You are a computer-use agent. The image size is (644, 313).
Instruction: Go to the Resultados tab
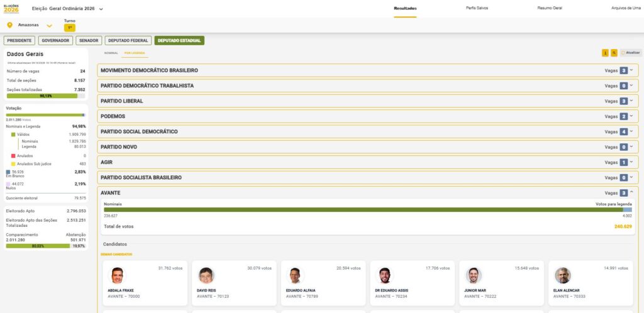[x=405, y=8]
